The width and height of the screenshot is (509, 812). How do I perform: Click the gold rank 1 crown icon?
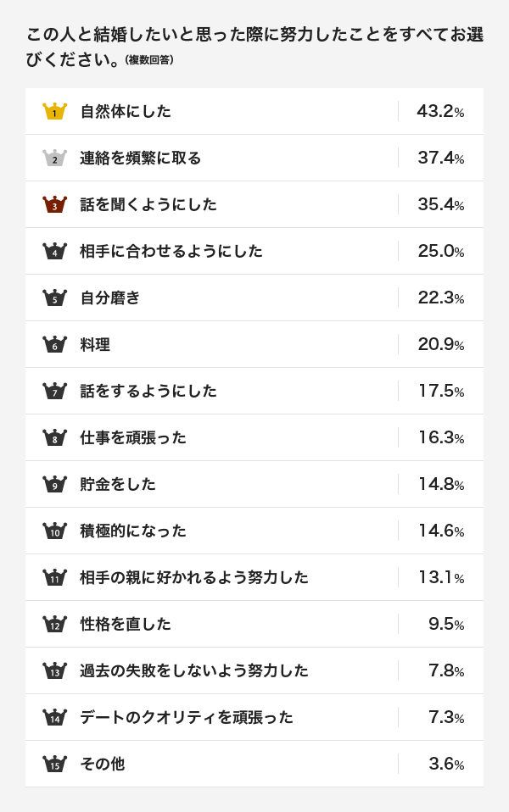click(x=55, y=111)
